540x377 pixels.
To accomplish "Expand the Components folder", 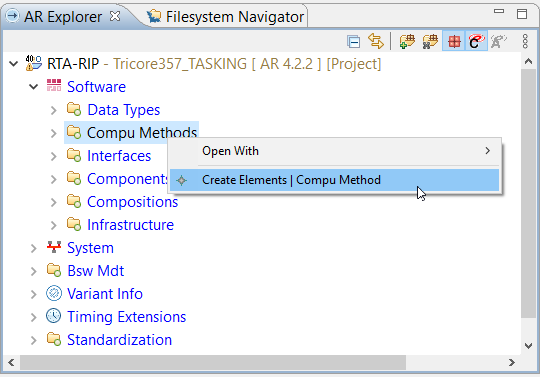I will [53, 179].
